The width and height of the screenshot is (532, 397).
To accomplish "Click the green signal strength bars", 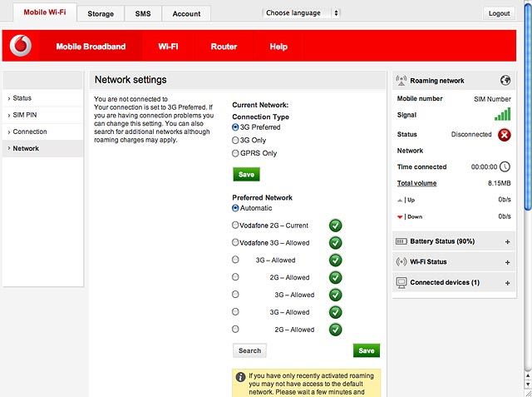I will [502, 115].
